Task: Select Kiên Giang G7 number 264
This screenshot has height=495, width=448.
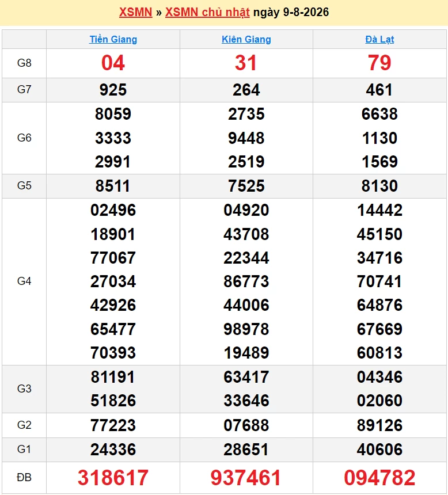Action: (x=246, y=90)
